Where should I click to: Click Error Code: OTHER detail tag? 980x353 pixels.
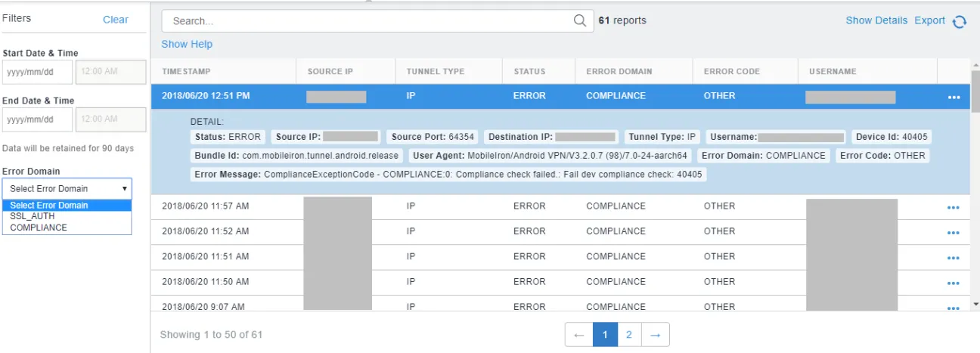882,156
